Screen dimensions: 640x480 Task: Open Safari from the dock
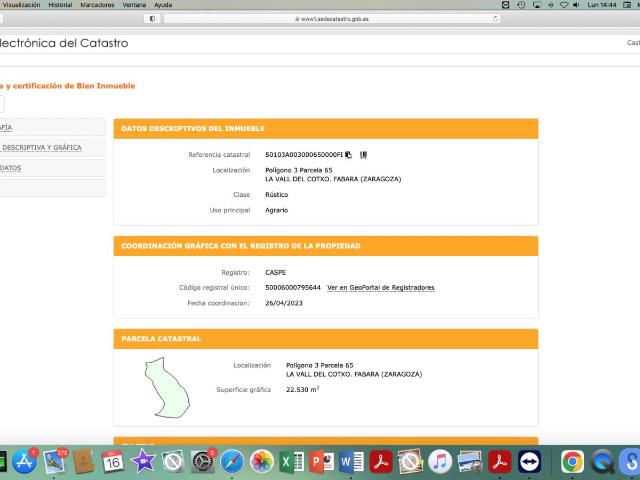tap(232, 462)
